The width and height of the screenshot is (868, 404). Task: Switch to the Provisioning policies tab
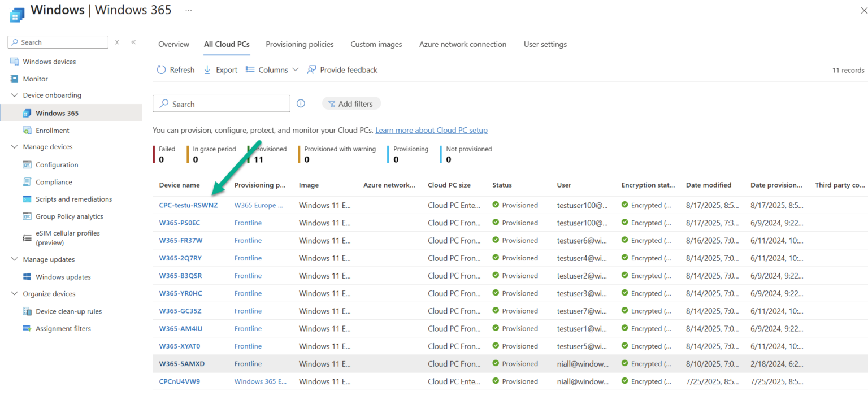coord(300,44)
